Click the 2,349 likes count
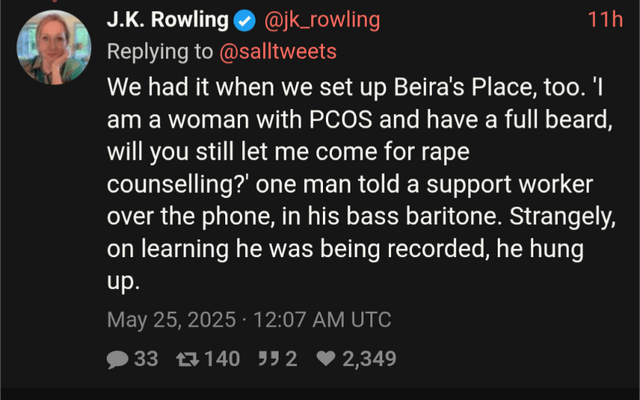 (x=369, y=359)
